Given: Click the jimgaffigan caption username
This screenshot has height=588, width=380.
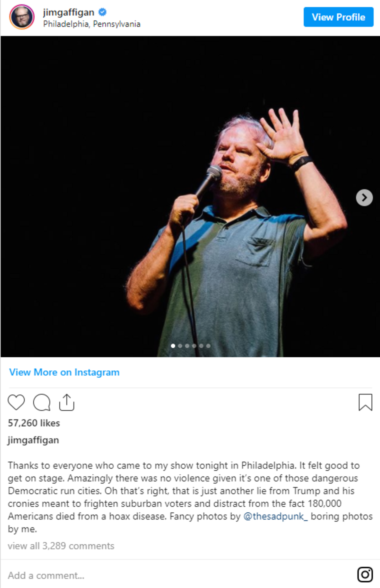Looking at the screenshot, I should [34, 440].
